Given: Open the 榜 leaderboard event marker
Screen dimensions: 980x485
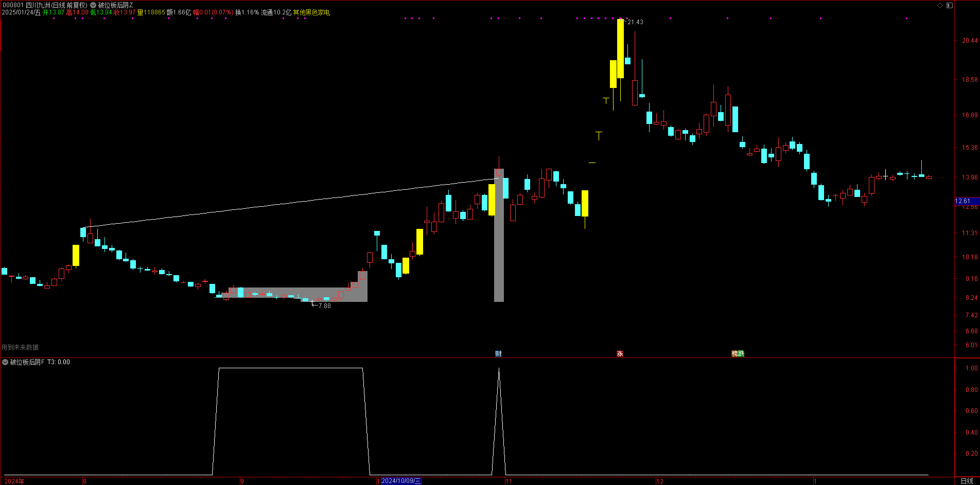Looking at the screenshot, I should [x=734, y=353].
